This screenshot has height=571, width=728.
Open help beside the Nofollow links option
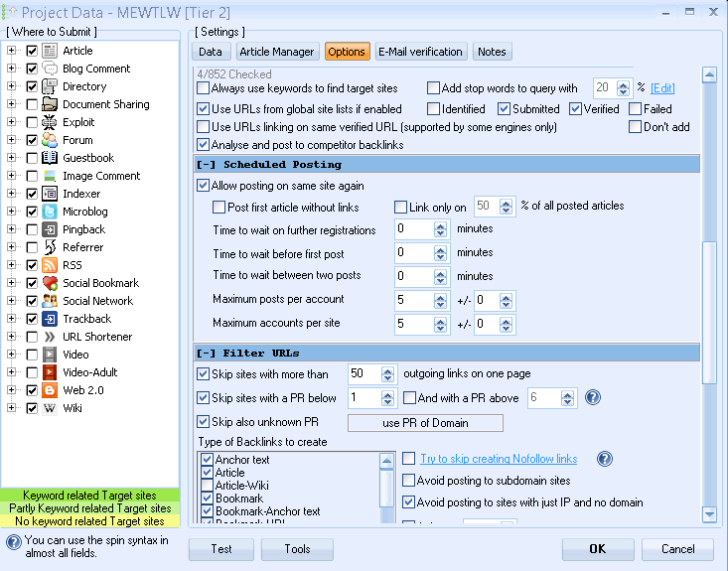605,459
